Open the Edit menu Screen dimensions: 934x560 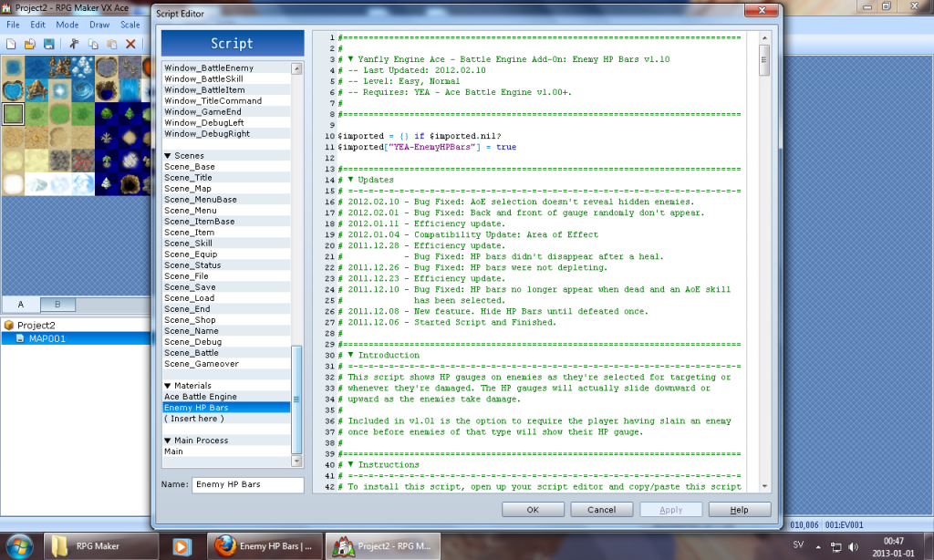pos(37,25)
